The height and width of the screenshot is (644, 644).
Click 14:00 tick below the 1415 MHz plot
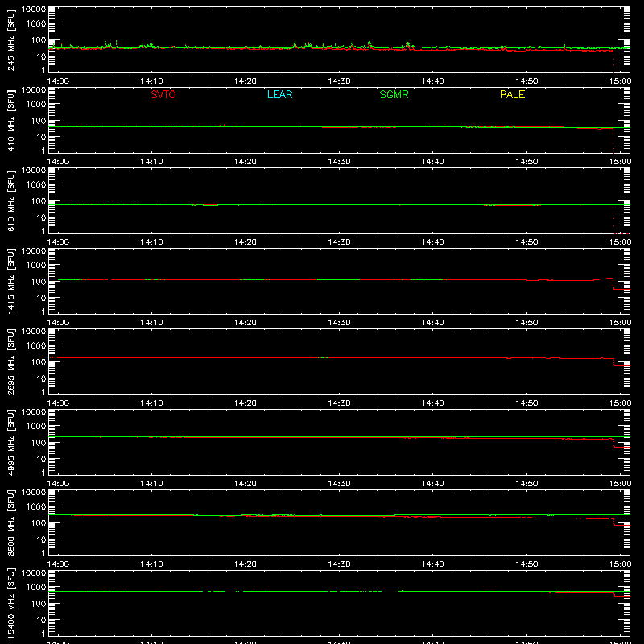pos(58,323)
